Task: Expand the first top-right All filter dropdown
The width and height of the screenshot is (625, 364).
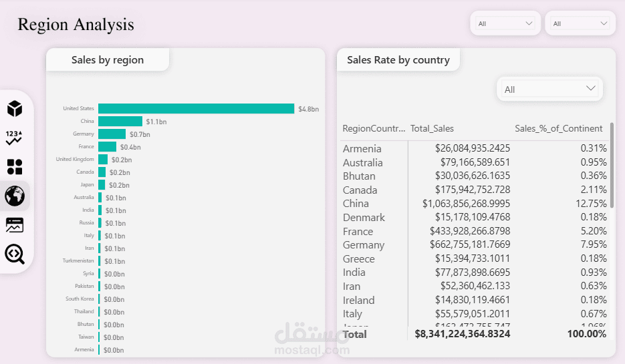Action: tap(505, 23)
